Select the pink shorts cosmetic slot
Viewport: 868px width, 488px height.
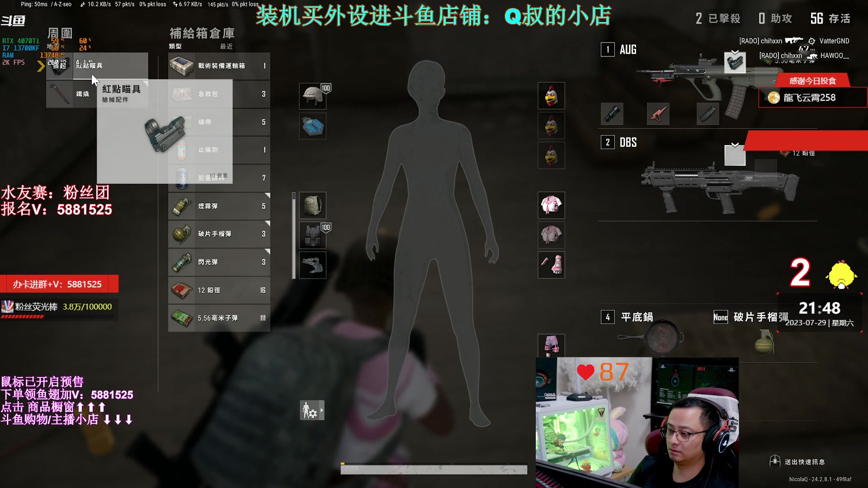pos(551,346)
